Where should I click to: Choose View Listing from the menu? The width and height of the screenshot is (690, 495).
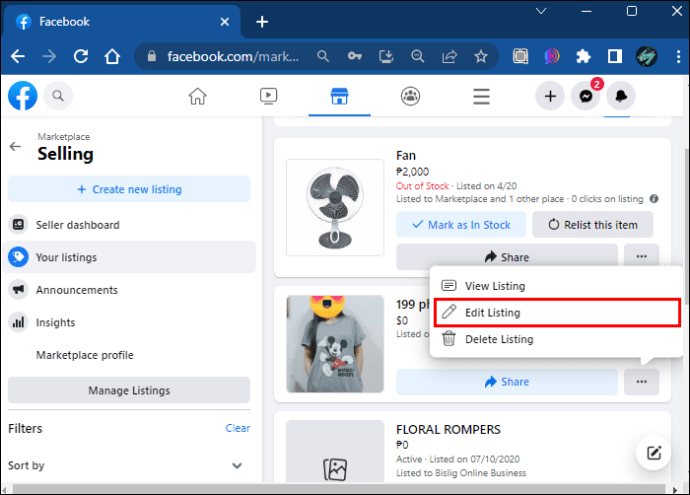click(556, 286)
